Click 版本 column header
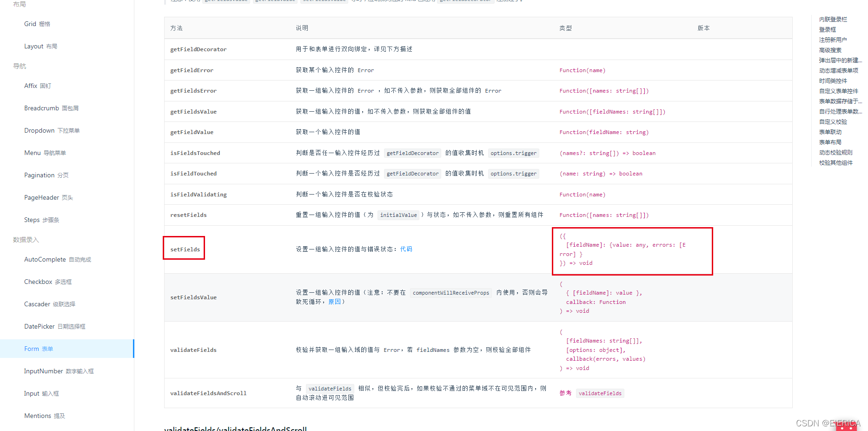The image size is (868, 431). click(x=703, y=28)
